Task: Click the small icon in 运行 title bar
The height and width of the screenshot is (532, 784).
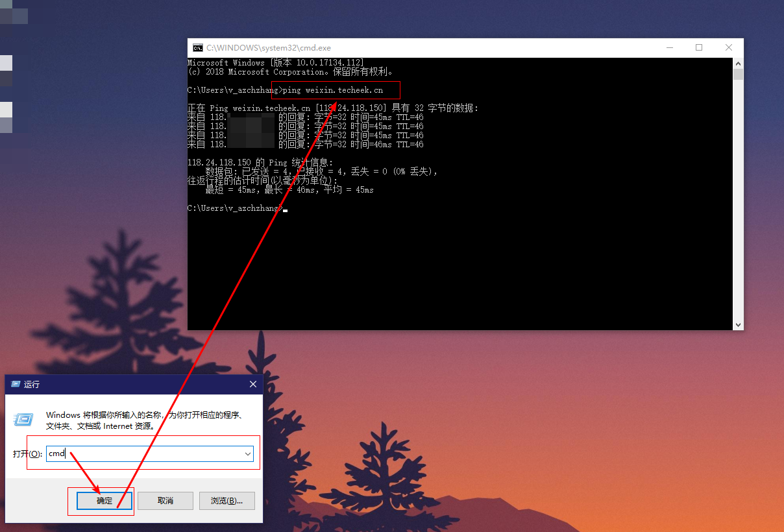Action: [16, 385]
